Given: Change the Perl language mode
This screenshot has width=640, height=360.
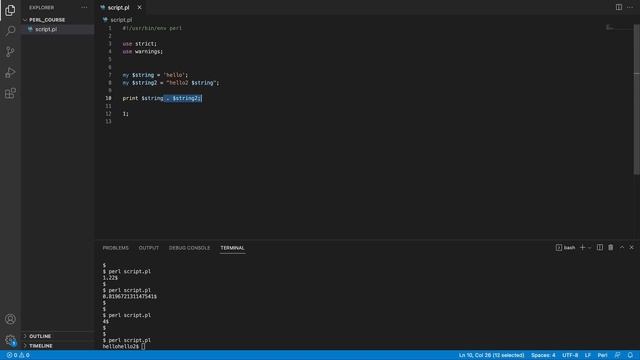Looking at the screenshot, I should tap(602, 355).
